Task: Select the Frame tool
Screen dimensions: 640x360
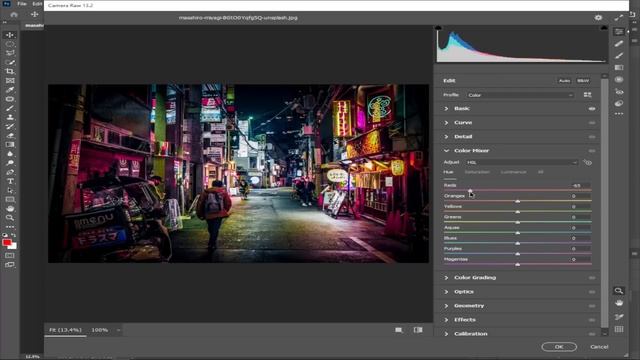Action: click(10, 80)
